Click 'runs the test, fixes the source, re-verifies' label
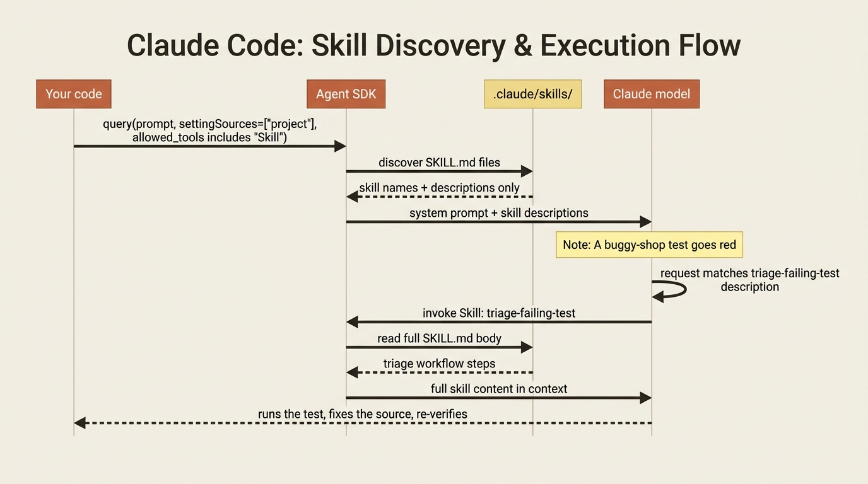This screenshot has height=484, width=868. pyautogui.click(x=363, y=414)
